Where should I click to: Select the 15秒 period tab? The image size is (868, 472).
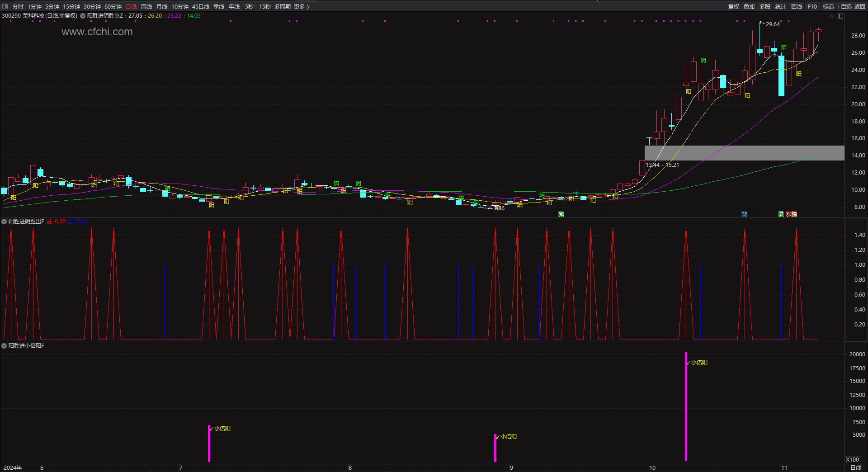tap(265, 6)
